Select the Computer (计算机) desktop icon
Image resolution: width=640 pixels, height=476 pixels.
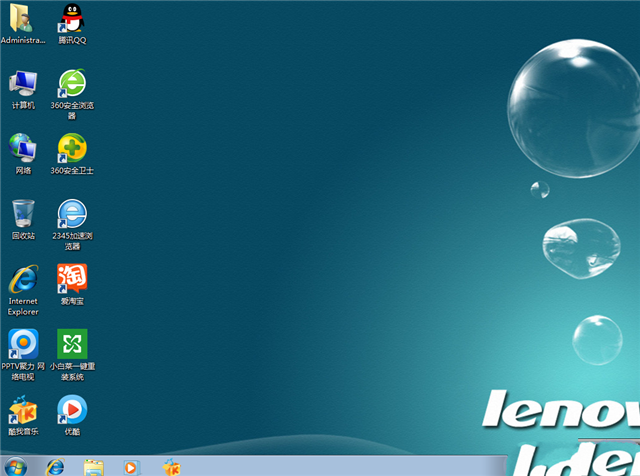(23, 83)
